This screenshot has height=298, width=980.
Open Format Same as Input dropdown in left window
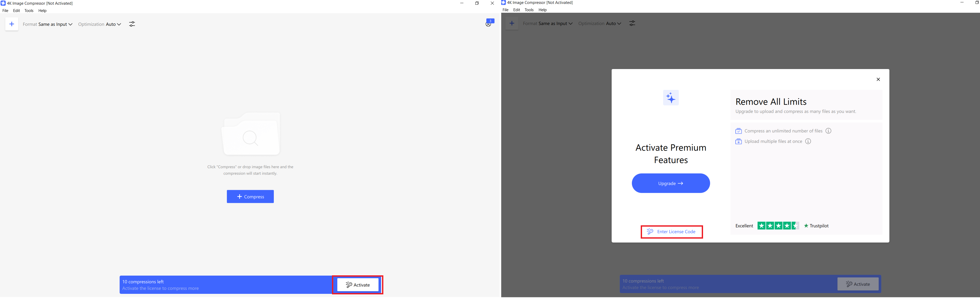(47, 24)
